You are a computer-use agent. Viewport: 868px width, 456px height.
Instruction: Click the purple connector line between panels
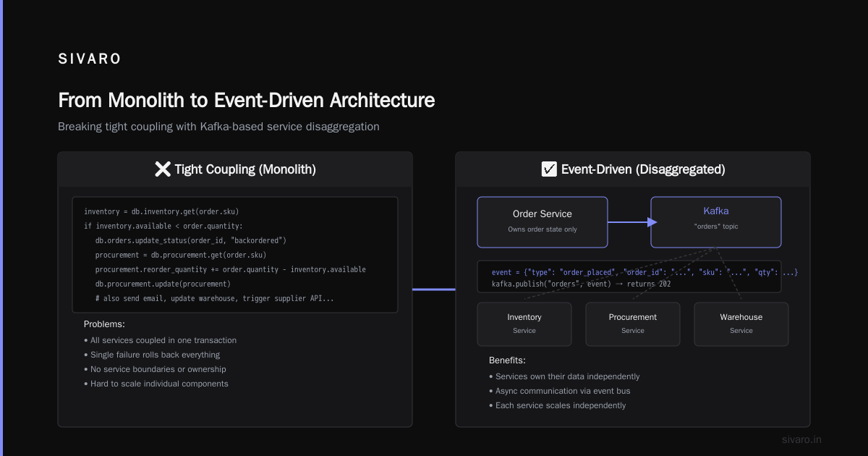[x=434, y=290]
